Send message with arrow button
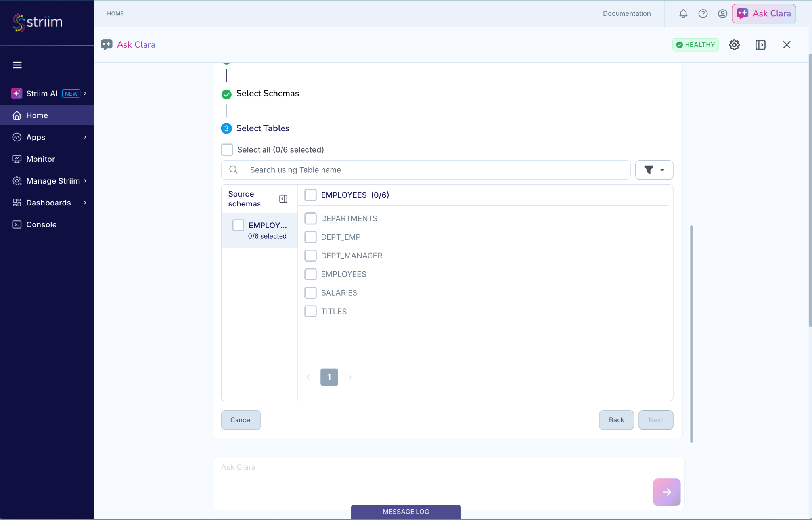This screenshot has width=812, height=520. (667, 492)
